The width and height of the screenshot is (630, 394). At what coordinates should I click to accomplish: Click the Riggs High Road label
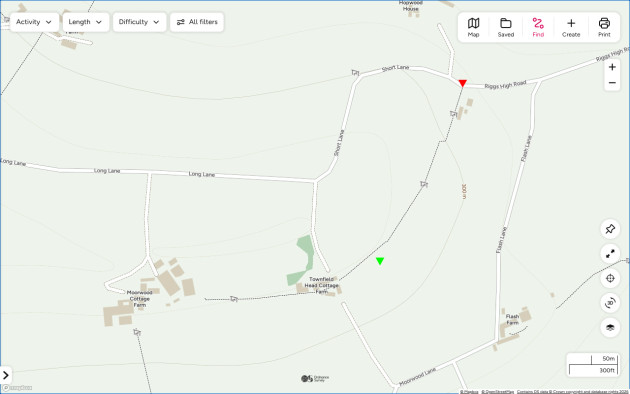coord(505,85)
